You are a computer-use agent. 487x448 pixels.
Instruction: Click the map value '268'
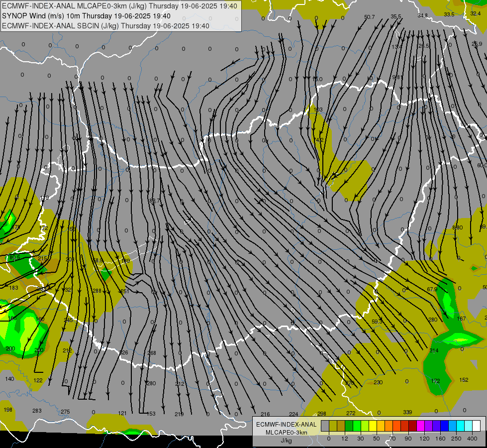click(x=152, y=353)
